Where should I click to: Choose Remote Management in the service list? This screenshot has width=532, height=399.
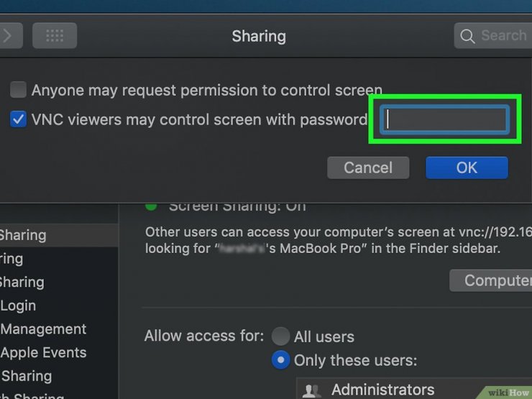43,329
